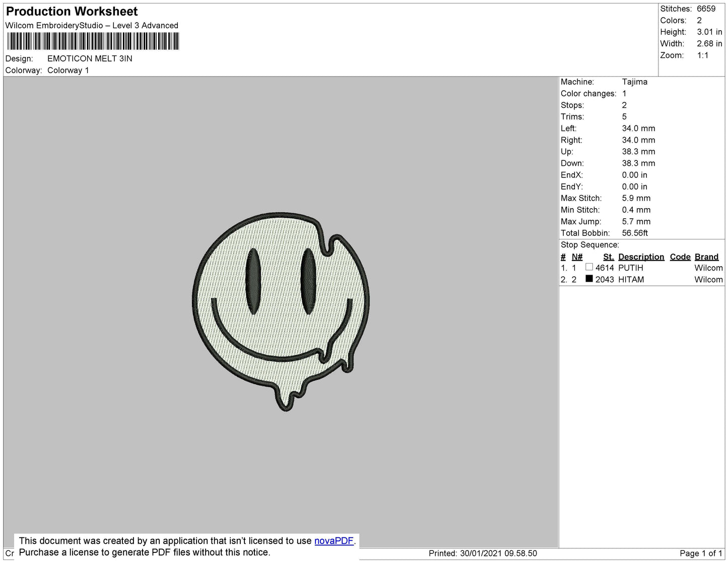
Task: Click the 'Production Worksheet' title
Action: [x=72, y=11]
